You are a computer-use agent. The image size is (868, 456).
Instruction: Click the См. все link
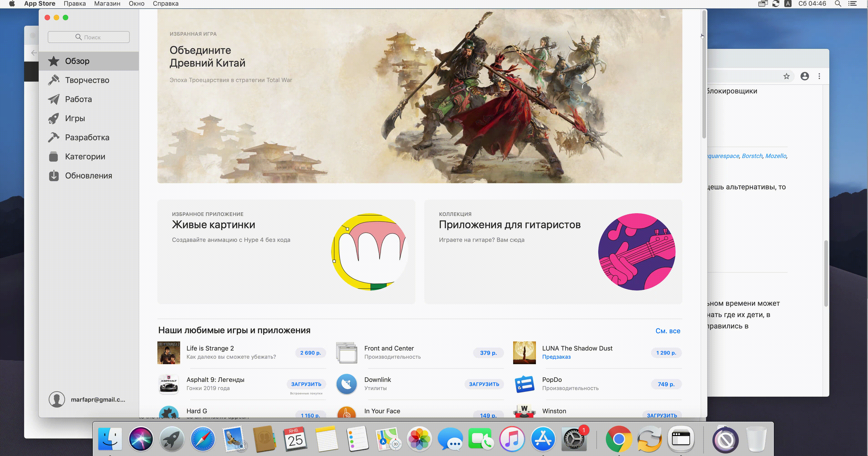tap(668, 331)
